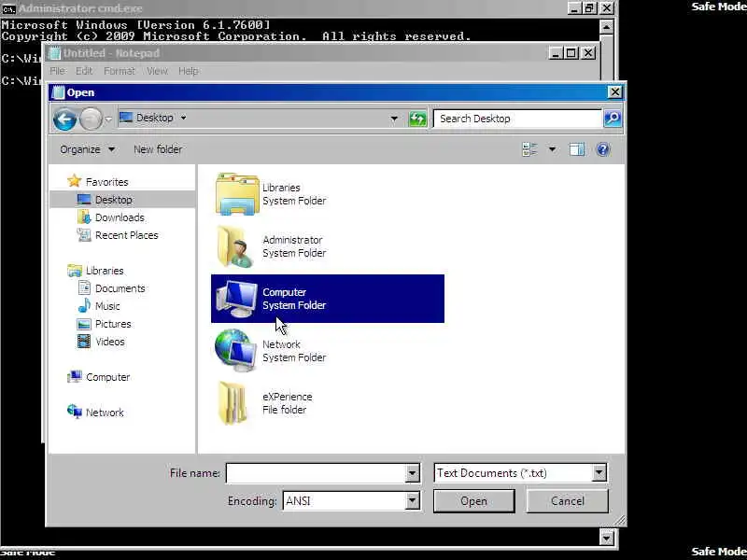Open the File menu in Notepad
The height and width of the screenshot is (560, 747).
coord(58,71)
